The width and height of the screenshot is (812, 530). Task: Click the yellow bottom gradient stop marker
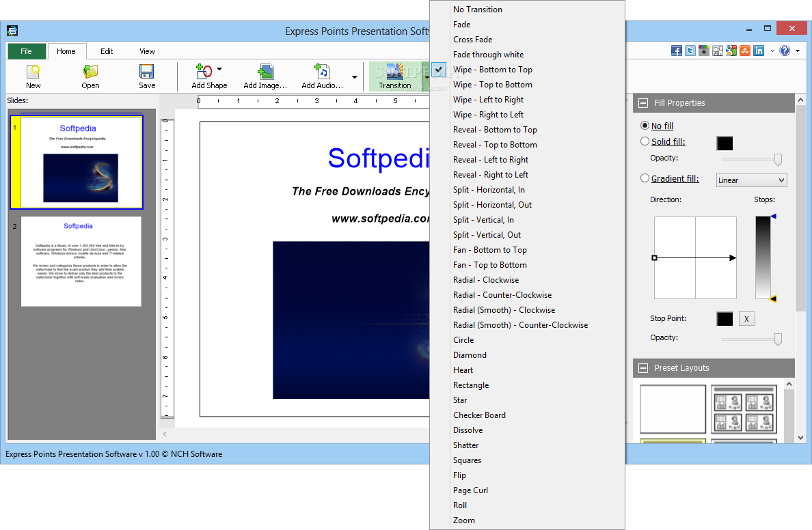773,298
